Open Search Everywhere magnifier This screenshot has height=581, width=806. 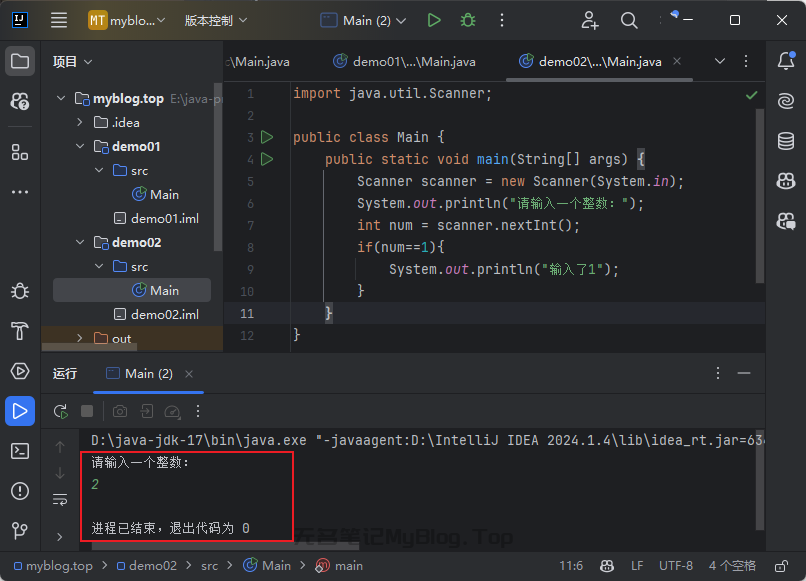(x=629, y=21)
